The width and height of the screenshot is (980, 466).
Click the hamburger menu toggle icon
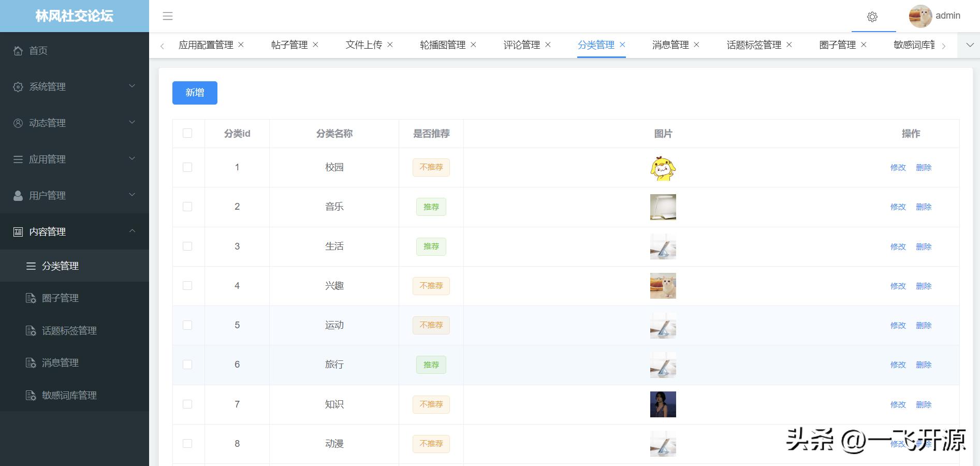coord(168,16)
